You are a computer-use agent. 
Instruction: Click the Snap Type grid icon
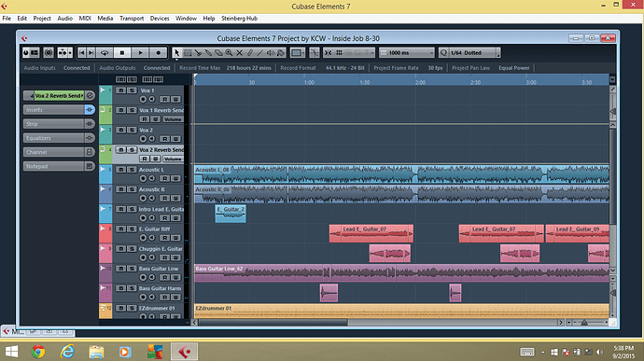click(x=339, y=52)
